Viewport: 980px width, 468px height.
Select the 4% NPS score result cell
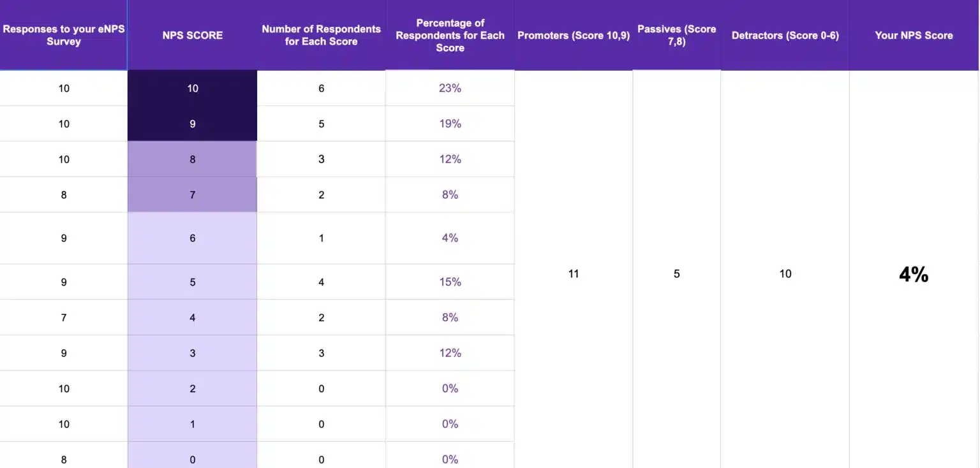(914, 274)
